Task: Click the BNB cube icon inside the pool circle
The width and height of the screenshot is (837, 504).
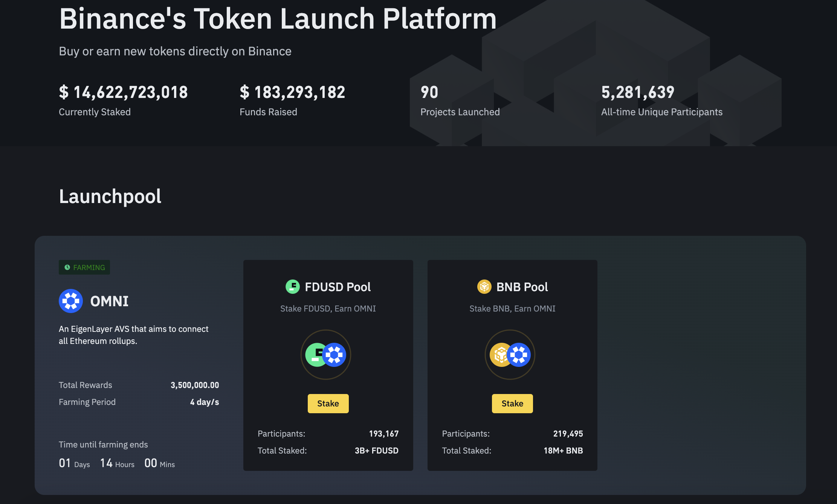Action: pos(501,354)
